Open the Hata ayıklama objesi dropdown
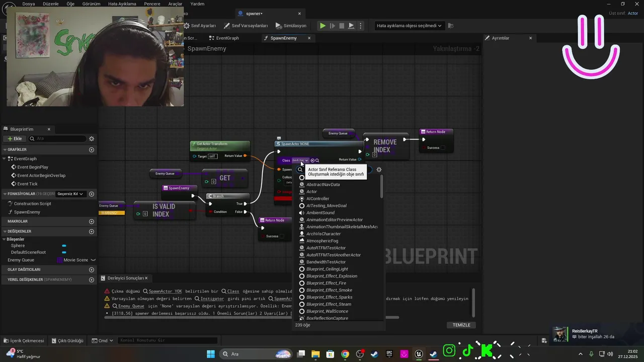 pos(409,26)
